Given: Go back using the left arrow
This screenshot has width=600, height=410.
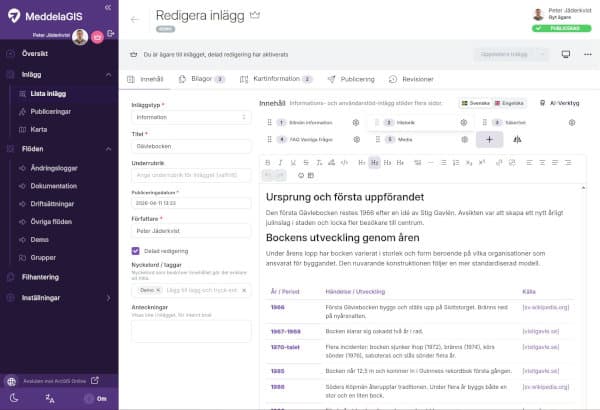Looking at the screenshot, I should click(135, 20).
